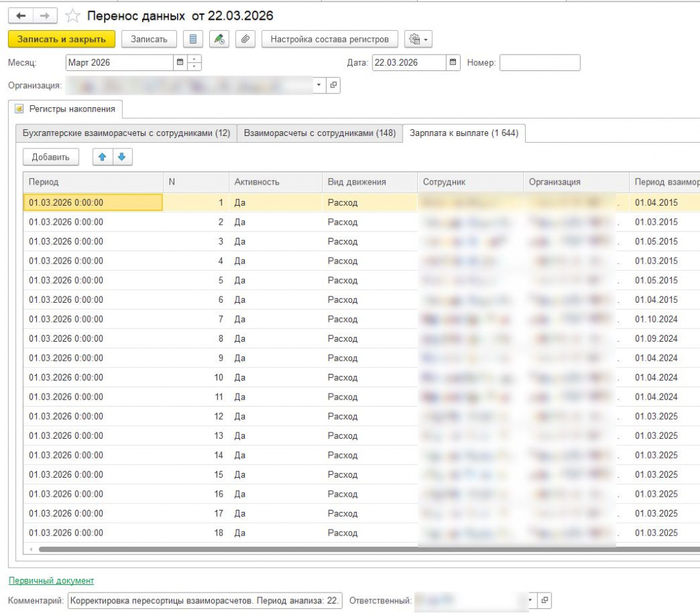Decrease month with the stepper down arrow
The image size is (700, 613).
click(x=194, y=66)
